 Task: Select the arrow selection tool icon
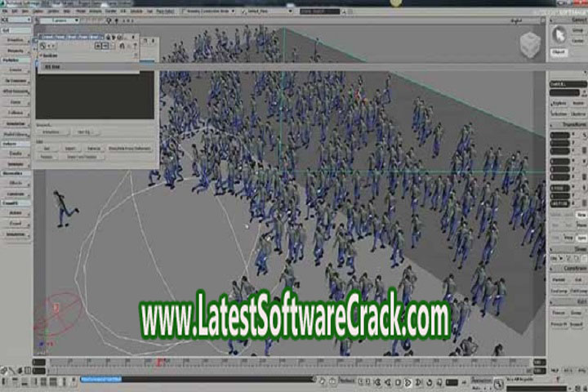coord(559,34)
